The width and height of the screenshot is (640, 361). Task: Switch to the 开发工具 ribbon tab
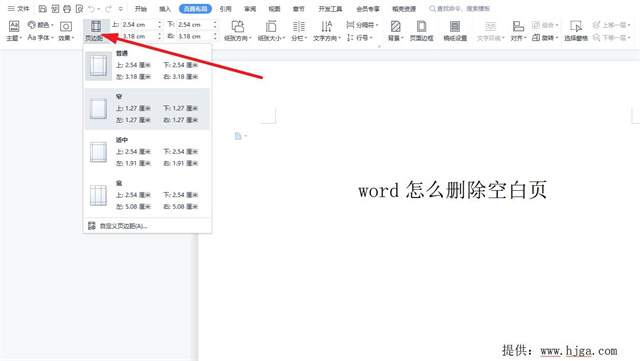pyautogui.click(x=330, y=9)
